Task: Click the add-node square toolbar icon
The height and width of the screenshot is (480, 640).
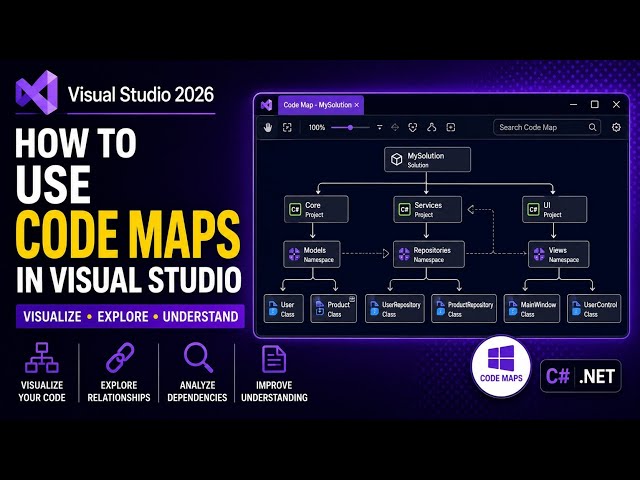Action: coord(451,127)
